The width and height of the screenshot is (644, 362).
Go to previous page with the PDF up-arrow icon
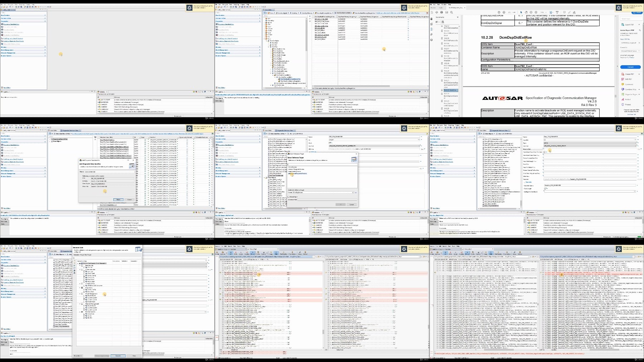pyautogui.click(x=499, y=12)
